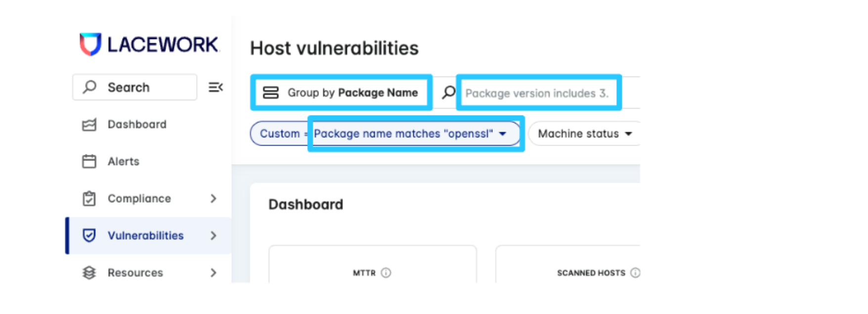This screenshot has height=314, width=868.
Task: Open Package name matches "openssl" dropdown
Action: point(410,134)
